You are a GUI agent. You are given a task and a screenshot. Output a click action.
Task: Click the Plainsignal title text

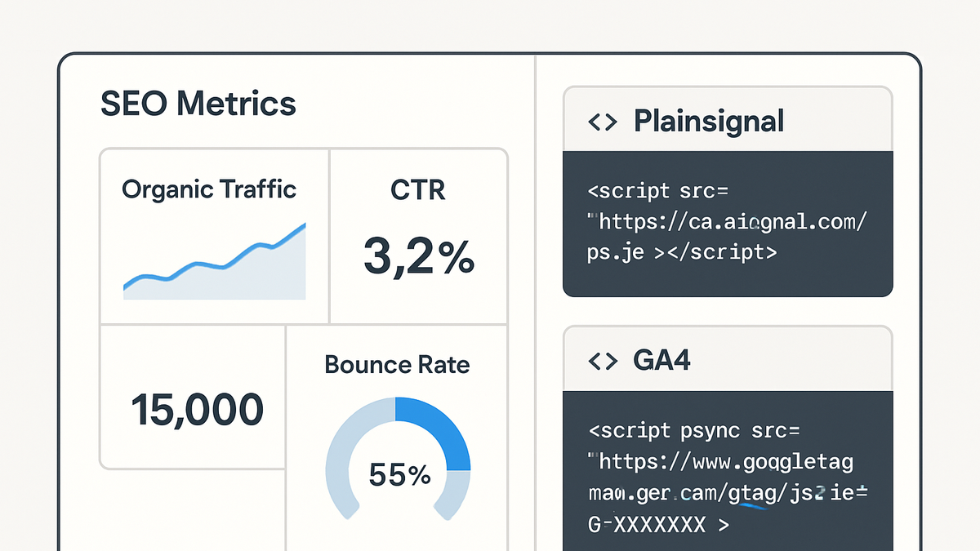(709, 122)
